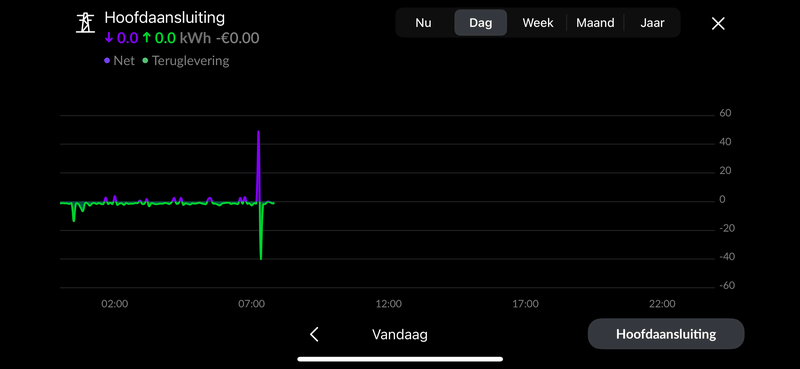Click the 60 y-axis label
Image resolution: width=800 pixels, height=369 pixels.
[x=726, y=113]
